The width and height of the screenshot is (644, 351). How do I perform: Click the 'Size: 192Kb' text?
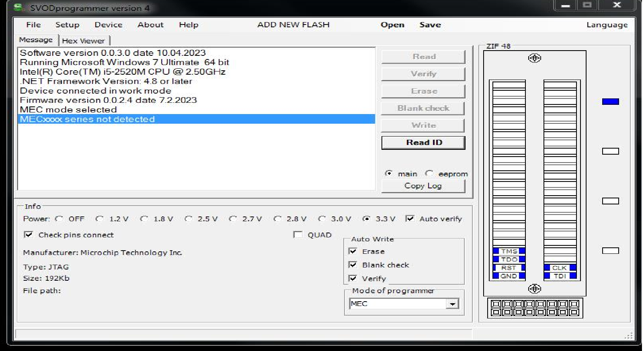tap(46, 278)
